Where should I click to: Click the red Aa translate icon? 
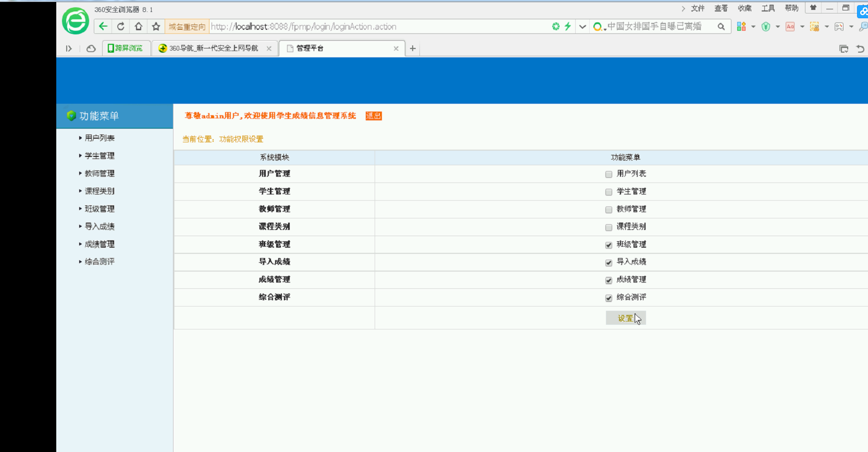(x=790, y=27)
